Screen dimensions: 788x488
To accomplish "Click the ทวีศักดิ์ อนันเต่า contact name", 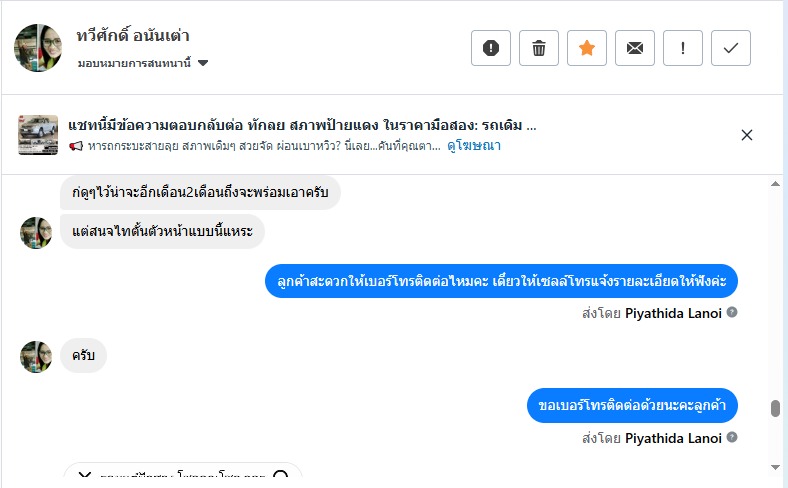I will click(133, 36).
